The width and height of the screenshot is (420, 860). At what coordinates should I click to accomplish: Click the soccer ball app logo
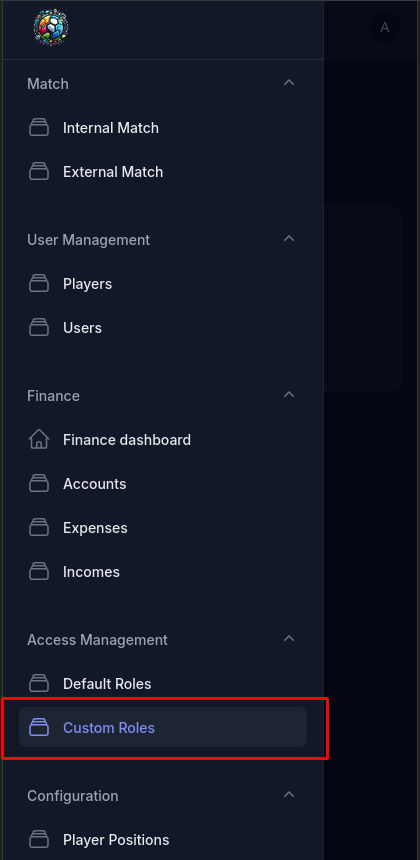pyautogui.click(x=51, y=27)
